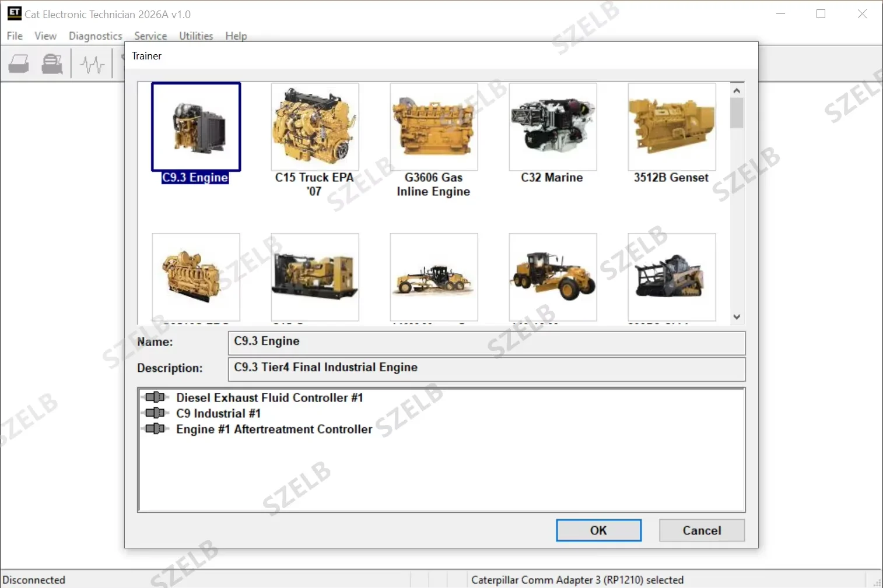Viewport: 883px width, 588px height.
Task: Open the waveform diagnostics toolbar icon
Action: tap(92, 64)
